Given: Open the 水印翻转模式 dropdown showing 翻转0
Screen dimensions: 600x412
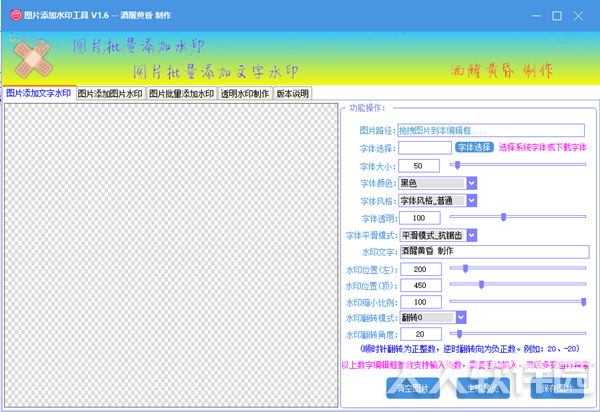Looking at the screenshot, I should pyautogui.click(x=433, y=317).
